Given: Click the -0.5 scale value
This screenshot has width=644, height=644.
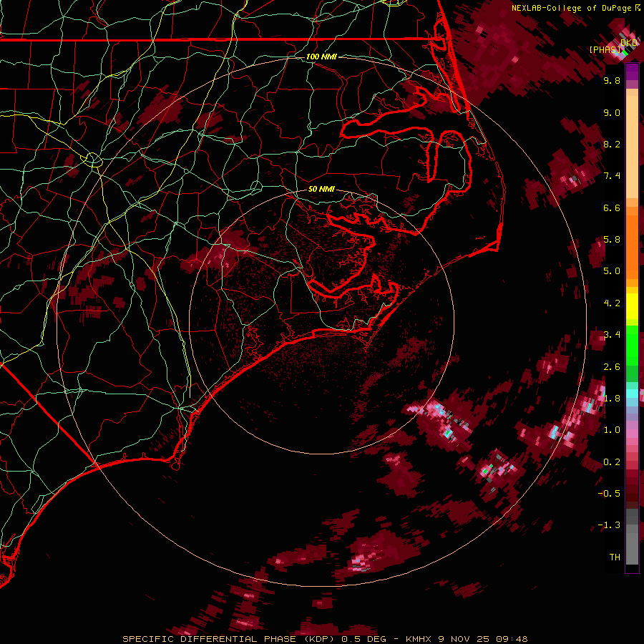Looking at the screenshot, I should tap(609, 494).
